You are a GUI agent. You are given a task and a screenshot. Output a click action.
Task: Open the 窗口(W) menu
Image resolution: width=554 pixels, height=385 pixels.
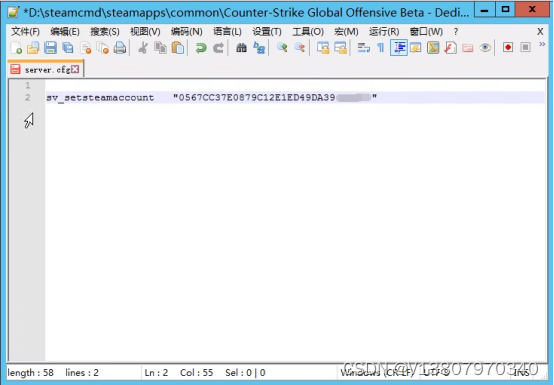(426, 31)
